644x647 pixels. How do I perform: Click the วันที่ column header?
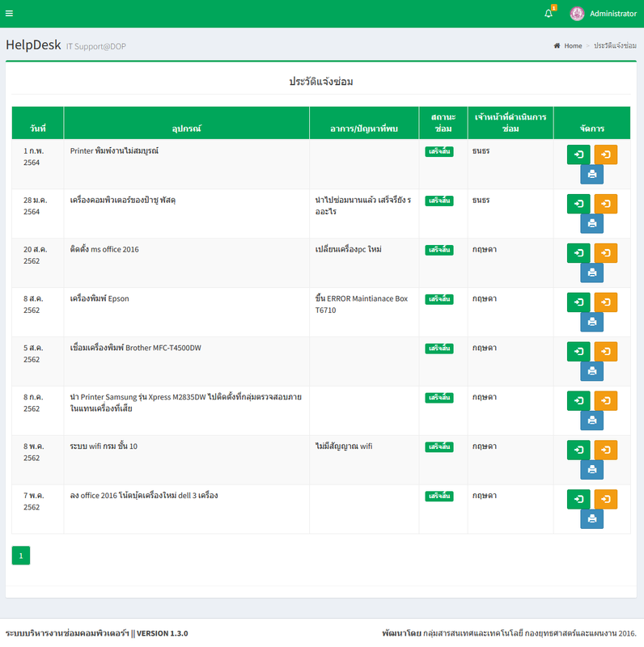coord(37,129)
